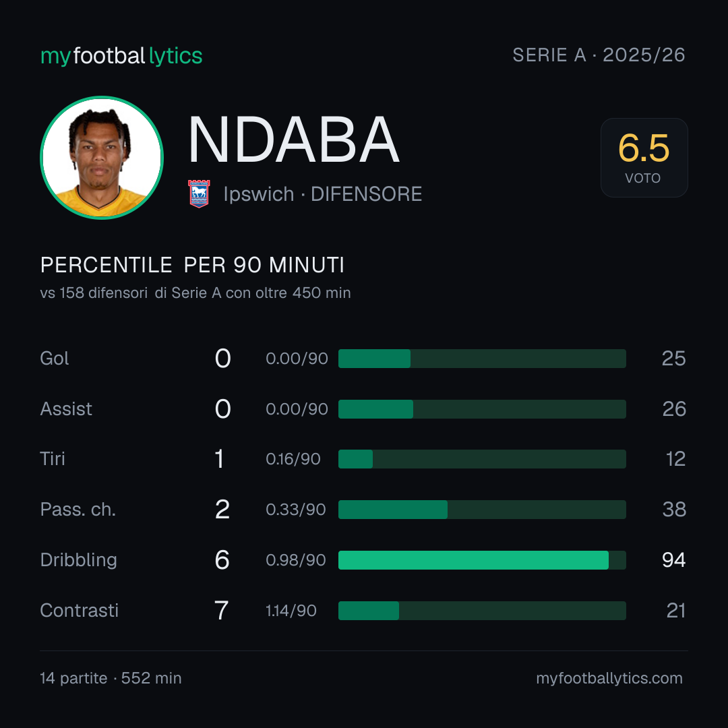The image size is (728, 728).
Task: Click the 6.5 VOTO rating badge
Action: tap(644, 157)
